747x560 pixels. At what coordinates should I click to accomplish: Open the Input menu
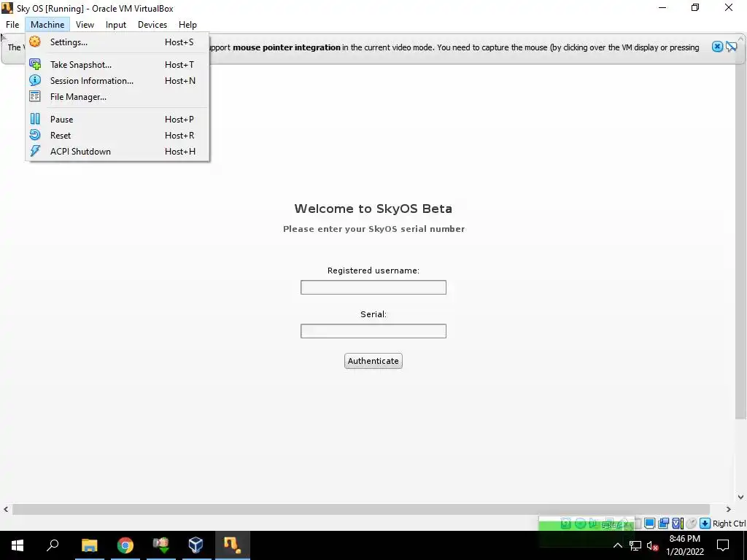(116, 24)
